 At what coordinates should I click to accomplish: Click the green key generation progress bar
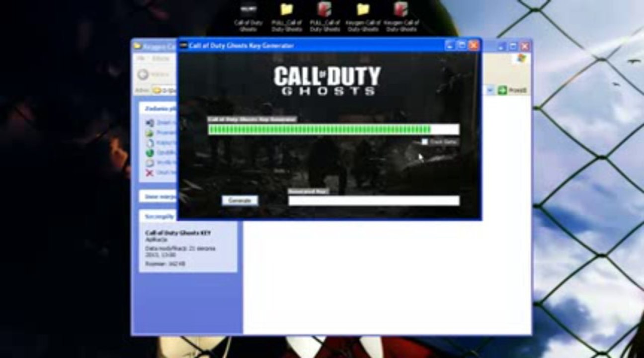(333, 130)
